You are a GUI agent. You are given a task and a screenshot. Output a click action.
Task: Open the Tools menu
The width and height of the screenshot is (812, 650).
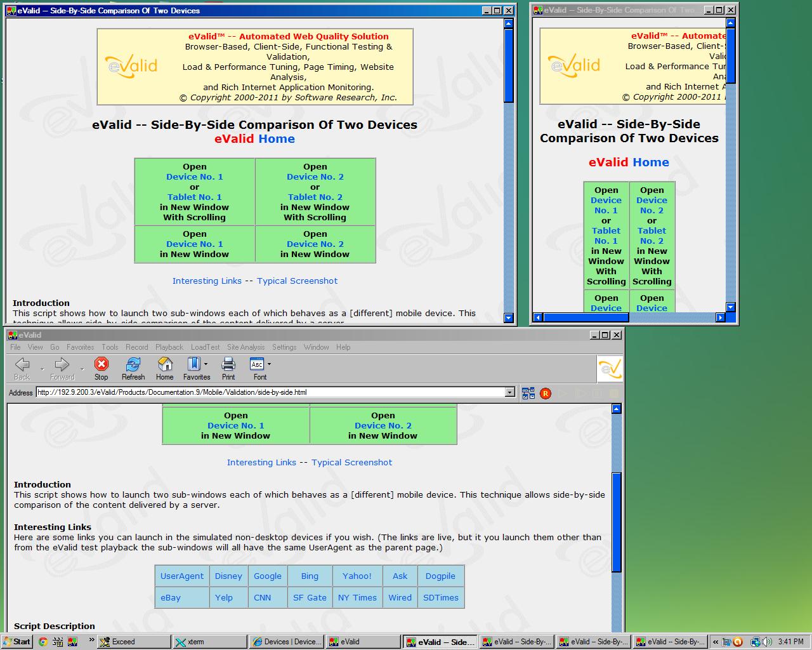click(x=110, y=347)
